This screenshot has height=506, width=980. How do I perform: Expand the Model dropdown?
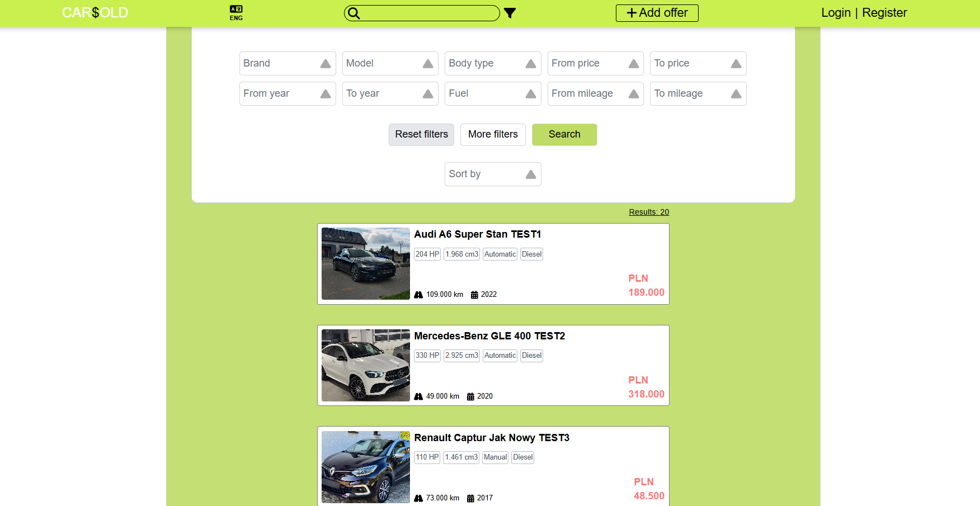390,63
